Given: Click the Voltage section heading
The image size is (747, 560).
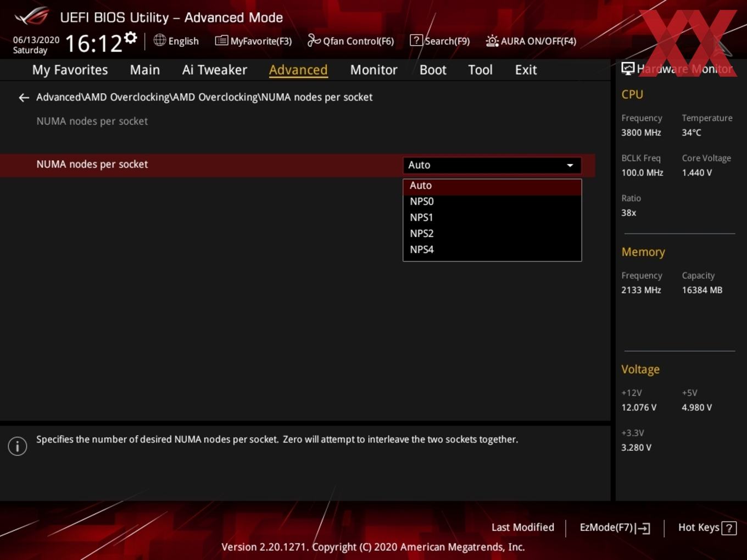Looking at the screenshot, I should 640,369.
